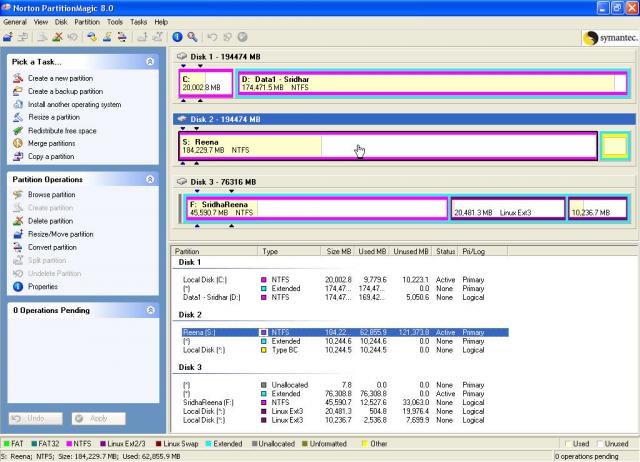Click the Merge partitions link
The height and width of the screenshot is (462, 640).
51,144
